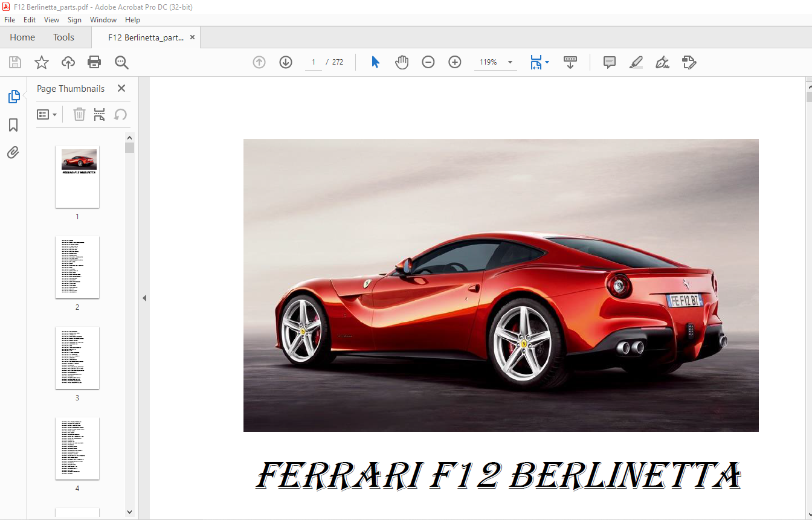Screen dimensions: 812x520
Task: Open the Stamp tool
Action: click(x=689, y=62)
